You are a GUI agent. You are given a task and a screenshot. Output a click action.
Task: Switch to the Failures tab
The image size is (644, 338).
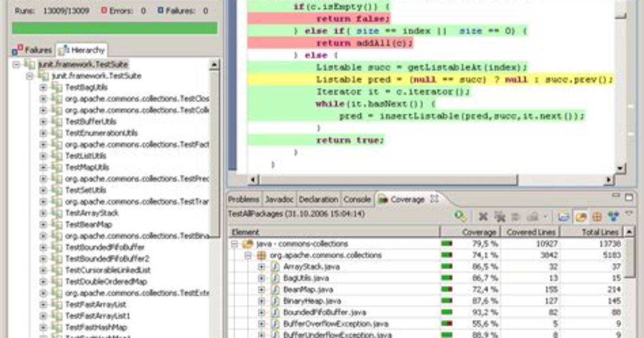32,50
